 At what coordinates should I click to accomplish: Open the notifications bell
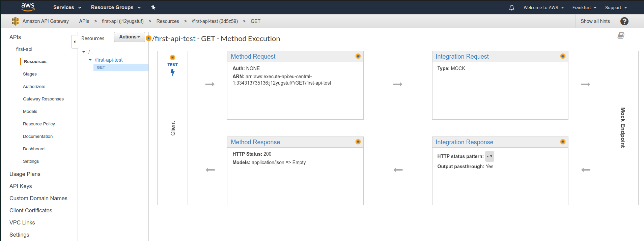(512, 7)
